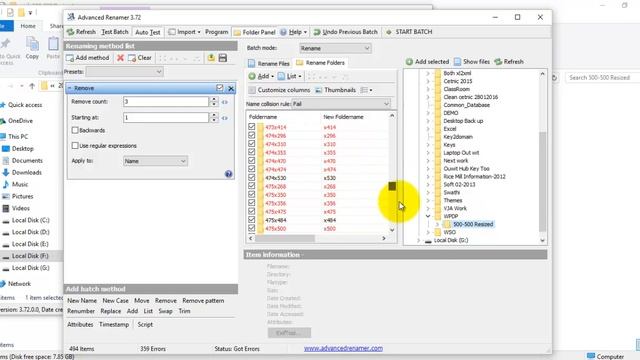Viewport: 640px width, 360px height.
Task: Click the Starting at input field
Action: (166, 118)
